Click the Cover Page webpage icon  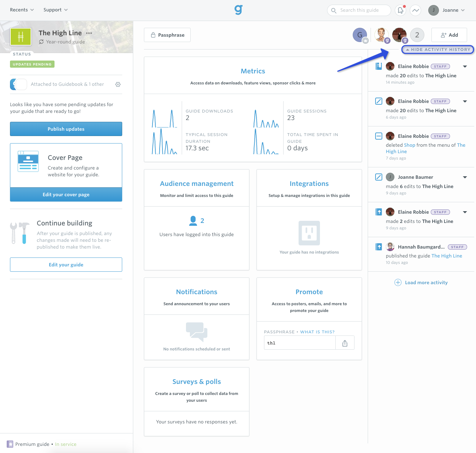(28, 161)
